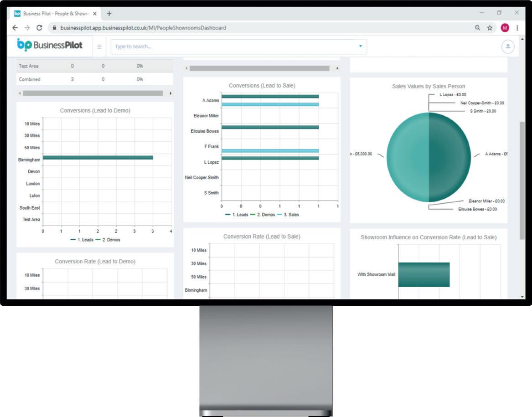Open new browser tab with plus
Screen dimensions: 532x417
point(109,14)
